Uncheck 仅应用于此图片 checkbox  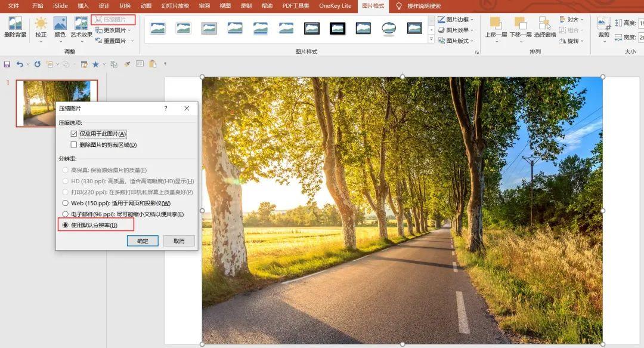tap(74, 134)
